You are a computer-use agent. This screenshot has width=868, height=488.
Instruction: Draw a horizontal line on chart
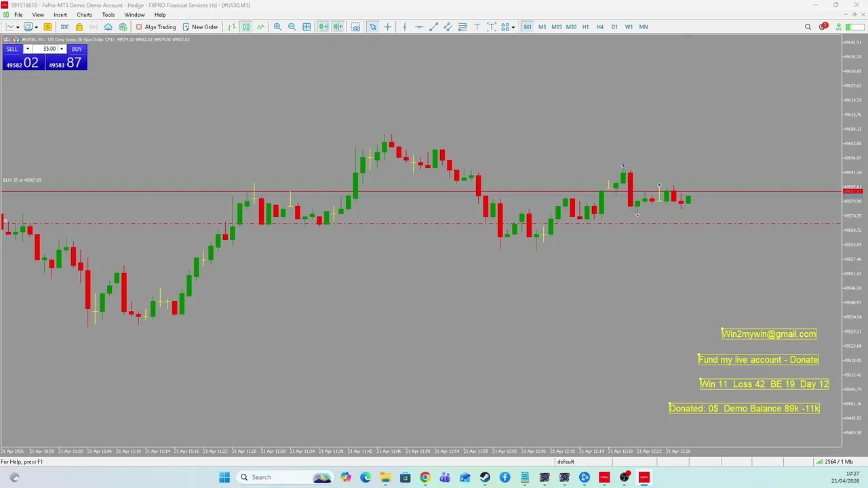pos(419,27)
